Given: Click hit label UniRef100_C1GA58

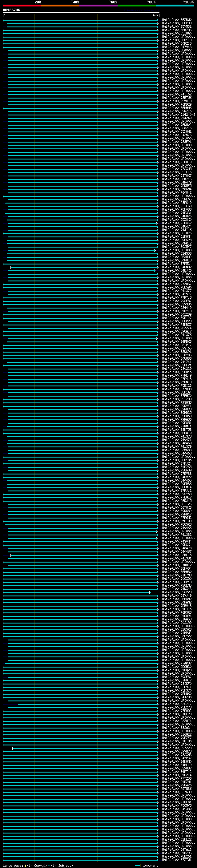Looking at the screenshot, I should [177, 619].
